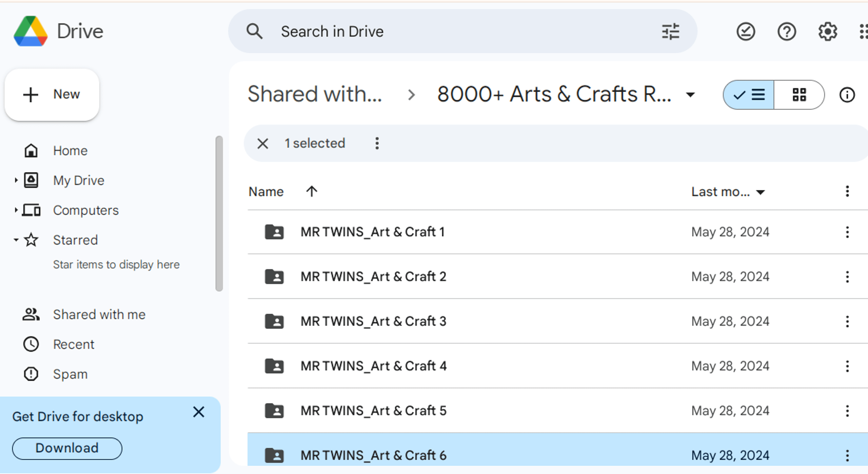Switch to grid layout view
The image size is (868, 474).
click(799, 95)
